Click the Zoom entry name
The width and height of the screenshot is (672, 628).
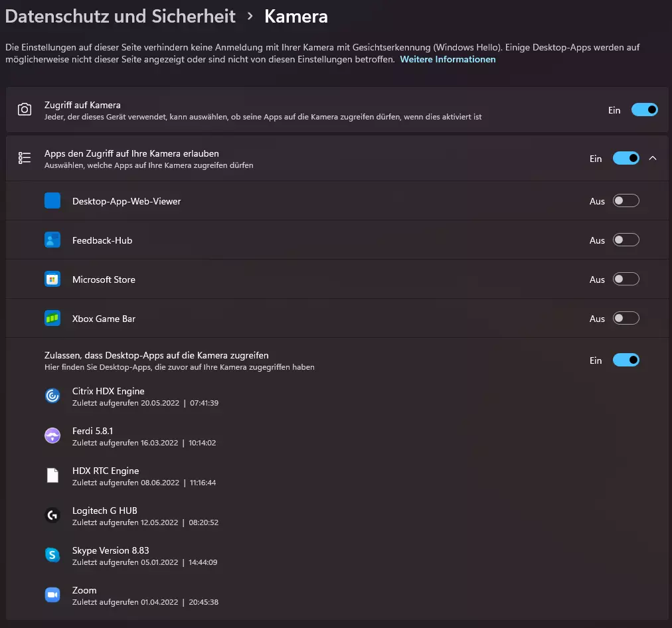(x=84, y=590)
